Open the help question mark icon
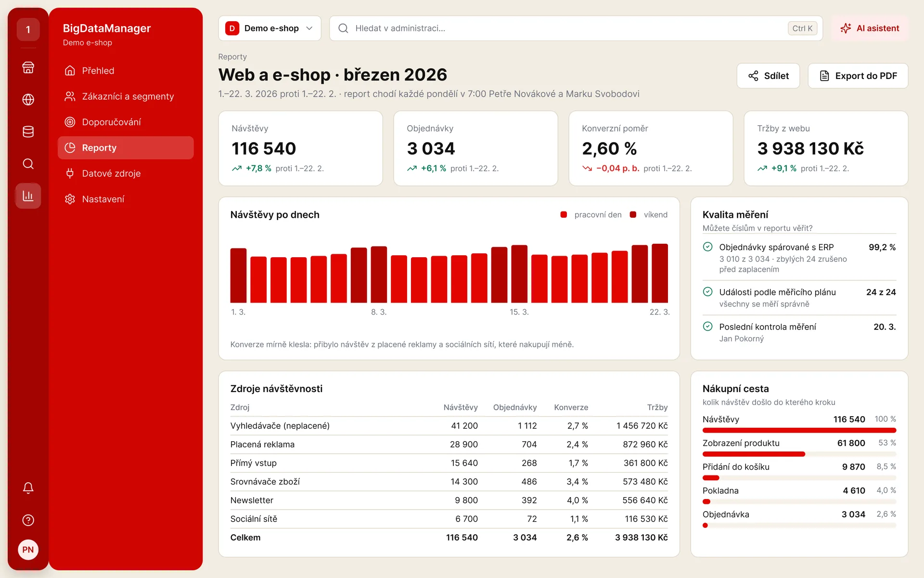This screenshot has height=578, width=924. (28, 520)
